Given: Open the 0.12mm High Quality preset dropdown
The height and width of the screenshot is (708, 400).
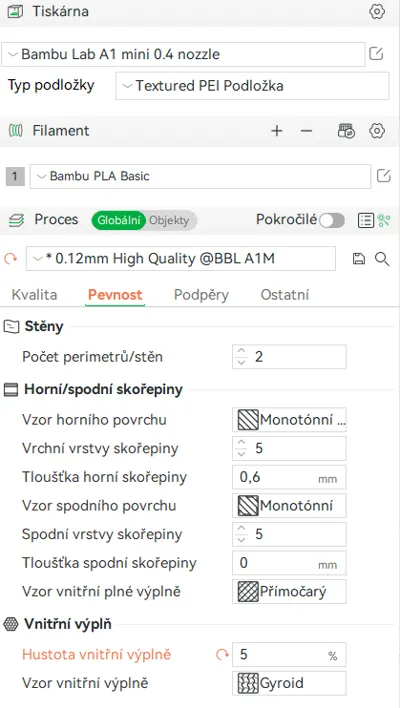Looking at the screenshot, I should [181, 259].
